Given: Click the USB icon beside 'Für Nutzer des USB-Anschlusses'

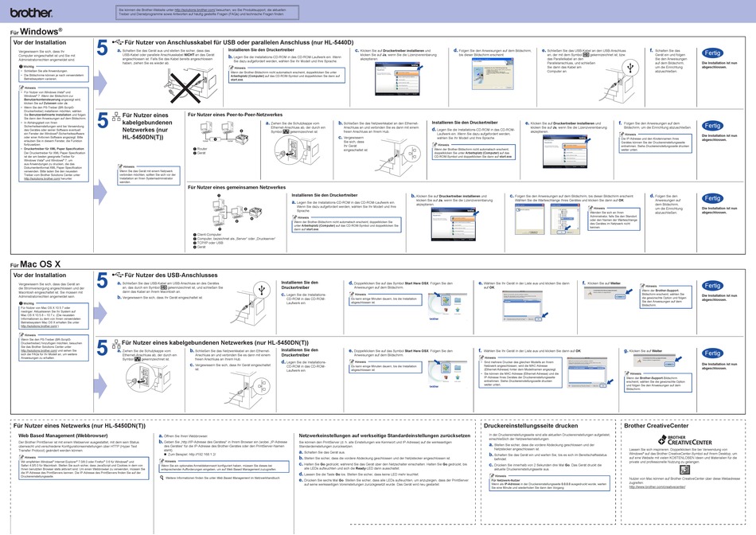Looking at the screenshot, I should (118, 275).
